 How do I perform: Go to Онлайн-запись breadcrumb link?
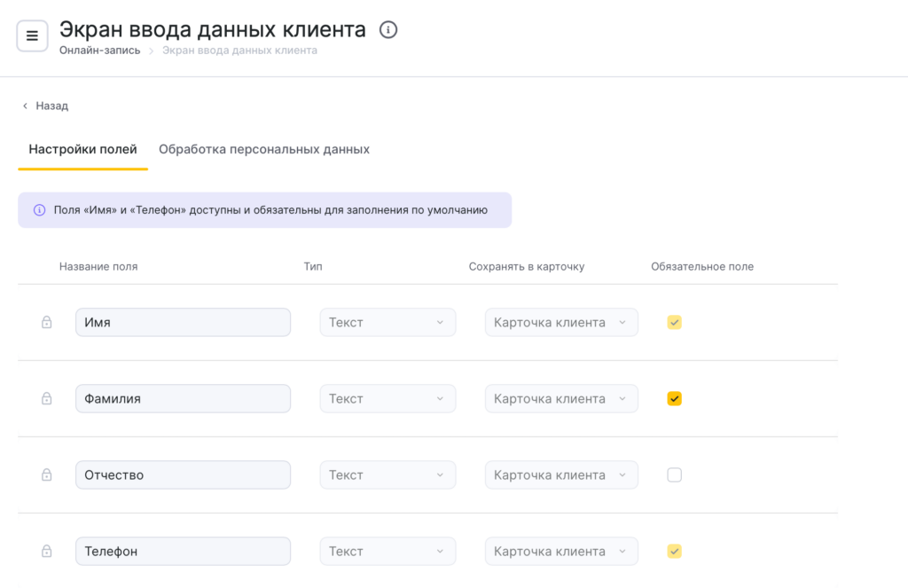pos(99,51)
